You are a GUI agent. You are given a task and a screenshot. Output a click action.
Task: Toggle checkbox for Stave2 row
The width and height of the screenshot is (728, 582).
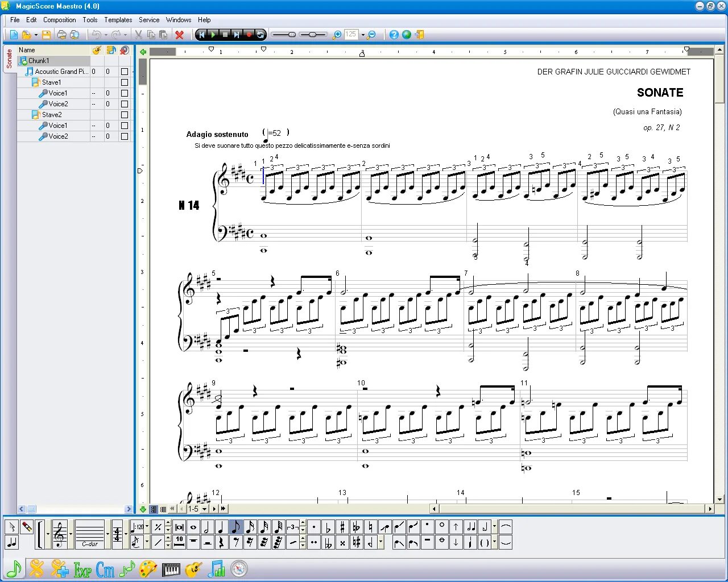click(125, 115)
